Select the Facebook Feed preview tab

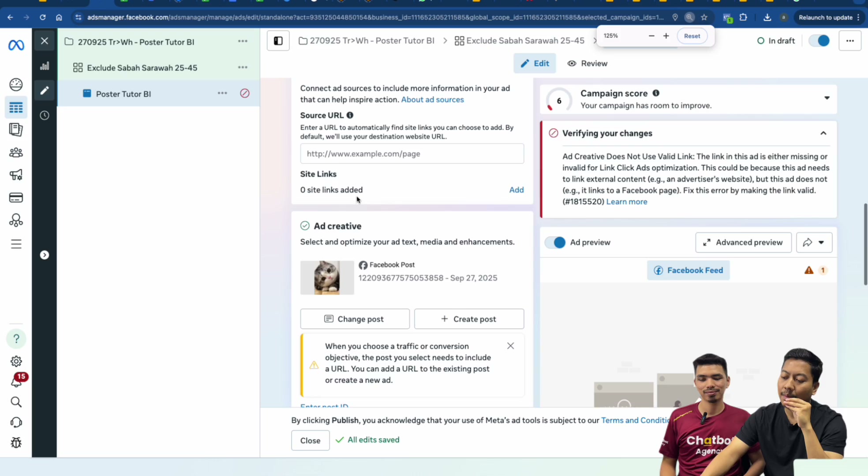688,270
